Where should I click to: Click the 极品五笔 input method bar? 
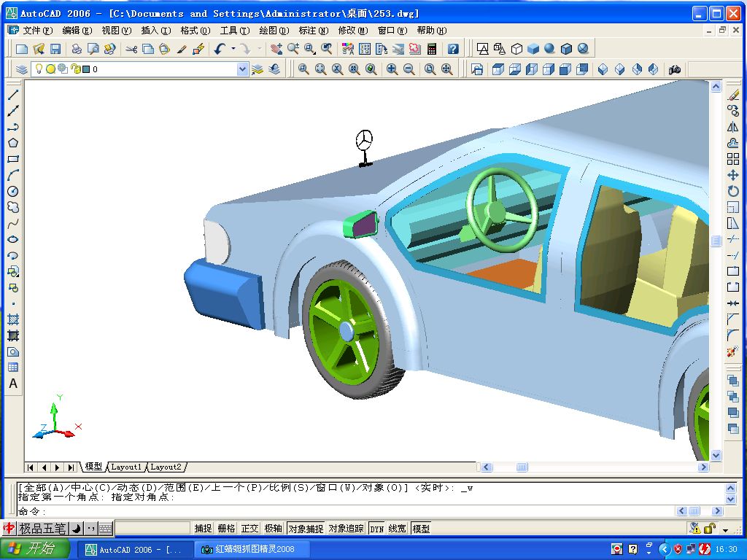[x=42, y=528]
